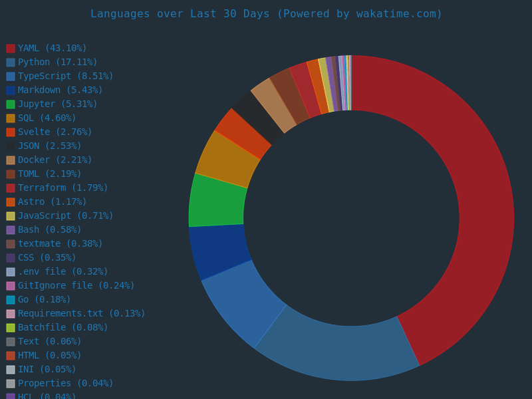Click the 'GitIgnore file (0.24%)' legend label

click(76, 285)
